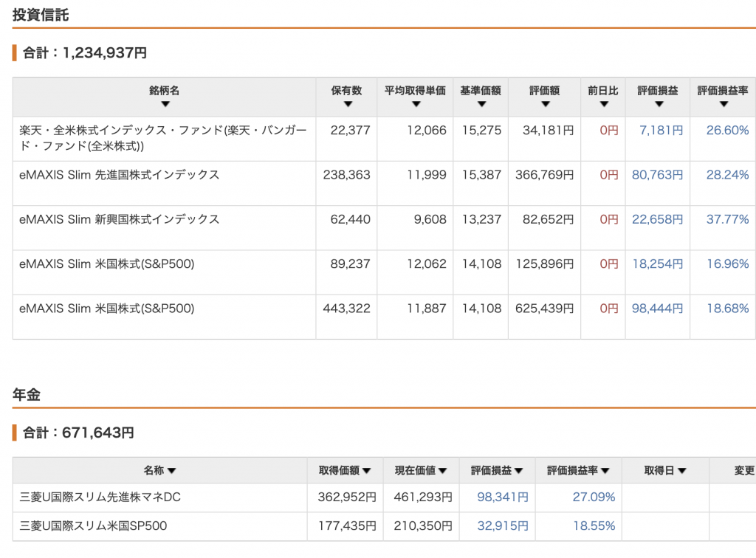The width and height of the screenshot is (756, 558).
Task: Click the 年金 section heading
Action: [27, 395]
